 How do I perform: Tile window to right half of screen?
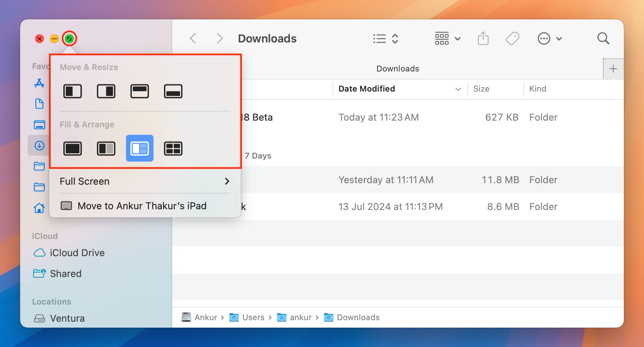106,91
